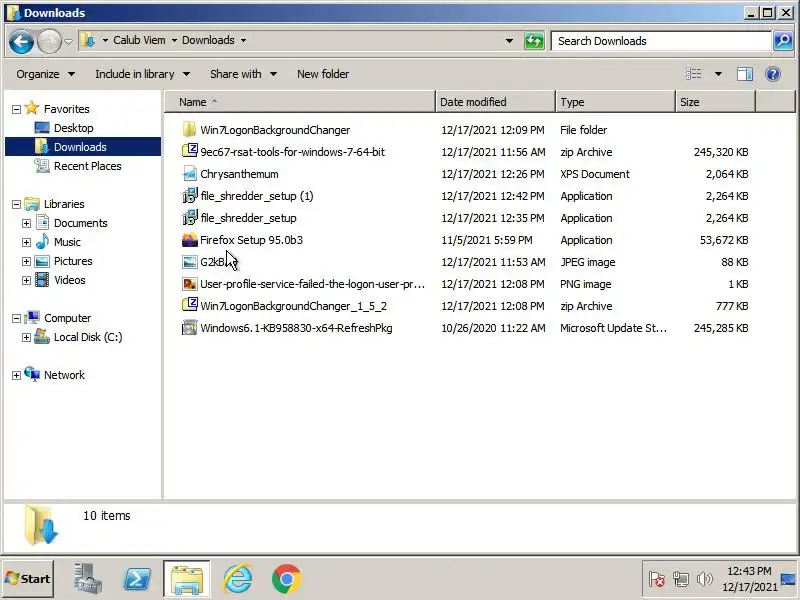Image resolution: width=800 pixels, height=600 pixels.
Task: Expand the arrow after Calub Viem
Action: click(174, 40)
